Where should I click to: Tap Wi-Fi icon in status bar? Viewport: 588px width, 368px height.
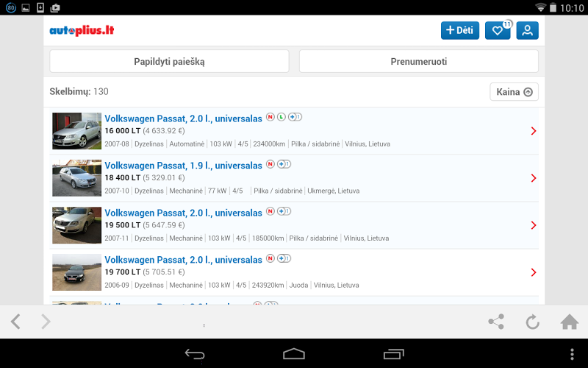pos(540,7)
